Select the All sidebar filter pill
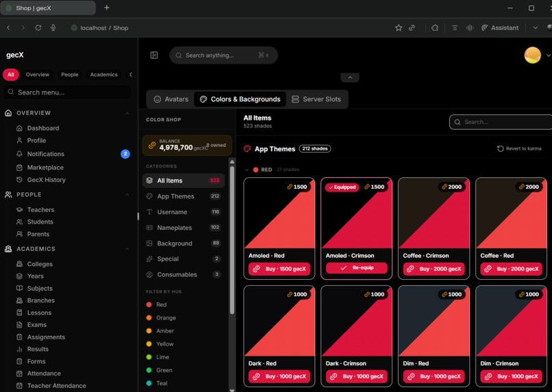 [x=11, y=75]
